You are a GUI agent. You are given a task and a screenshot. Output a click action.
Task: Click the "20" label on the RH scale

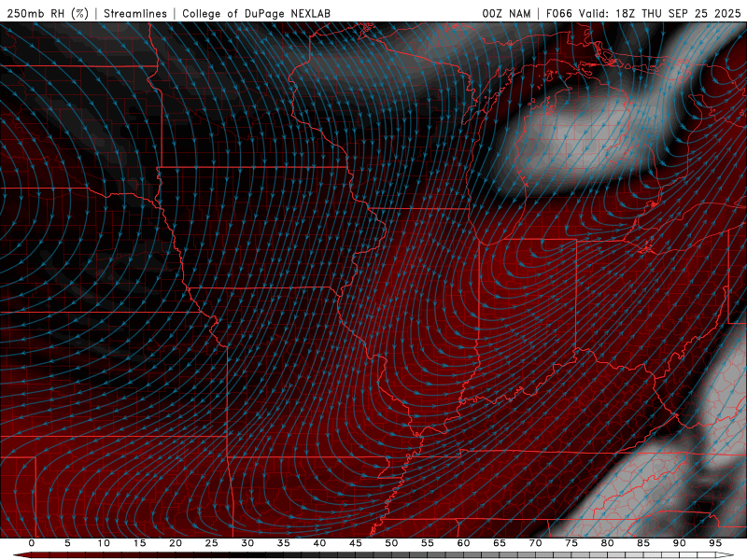pyautogui.click(x=176, y=543)
